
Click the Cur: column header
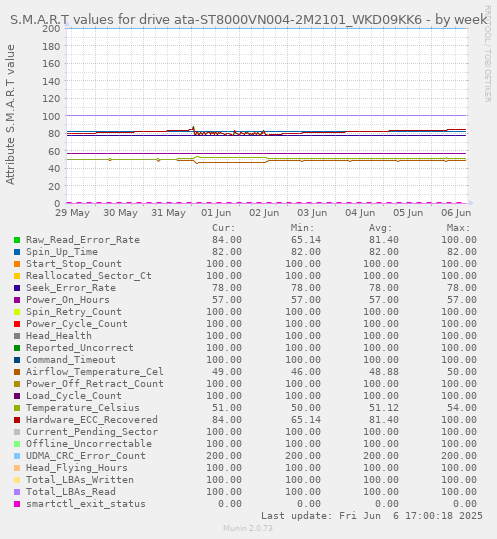[x=224, y=228]
